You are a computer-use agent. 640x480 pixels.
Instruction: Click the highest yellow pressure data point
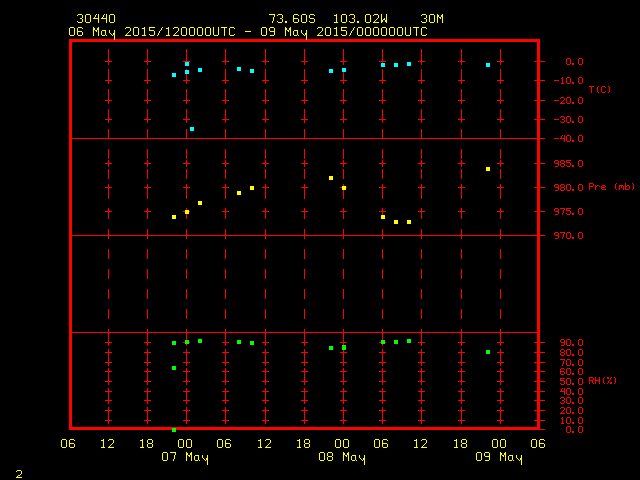click(488, 169)
